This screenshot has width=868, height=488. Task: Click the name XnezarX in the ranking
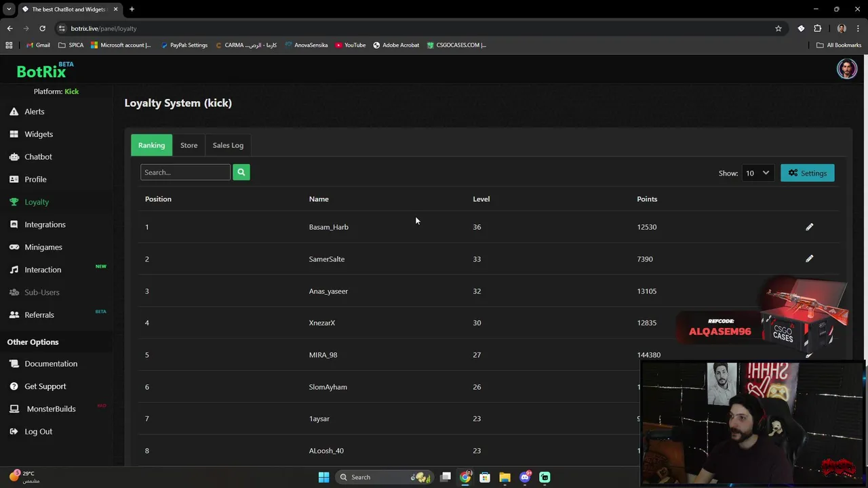(x=321, y=323)
